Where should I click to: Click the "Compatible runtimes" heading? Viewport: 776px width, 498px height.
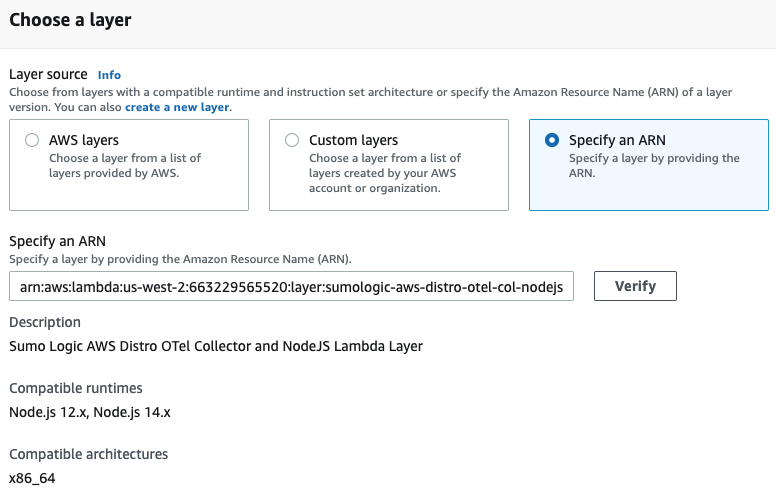coord(76,388)
